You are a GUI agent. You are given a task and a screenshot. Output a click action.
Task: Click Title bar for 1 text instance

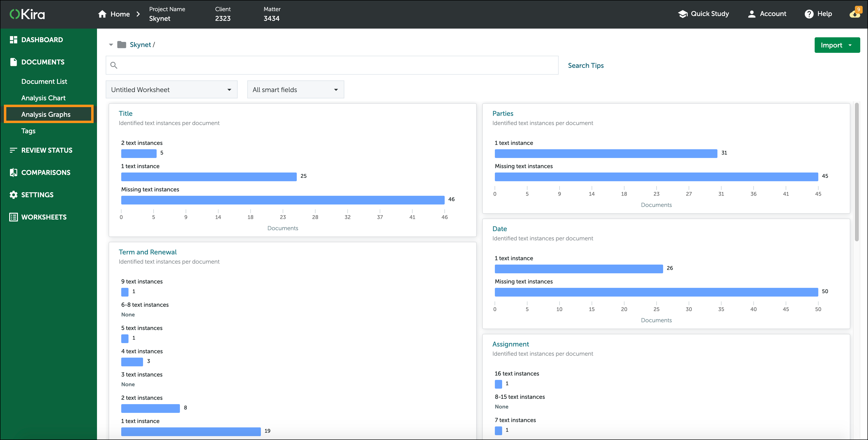point(209,177)
